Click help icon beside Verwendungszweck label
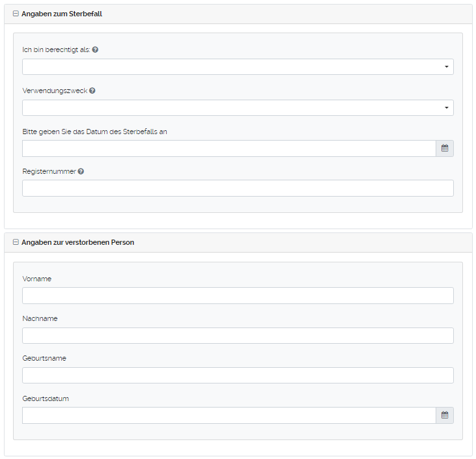 point(92,90)
